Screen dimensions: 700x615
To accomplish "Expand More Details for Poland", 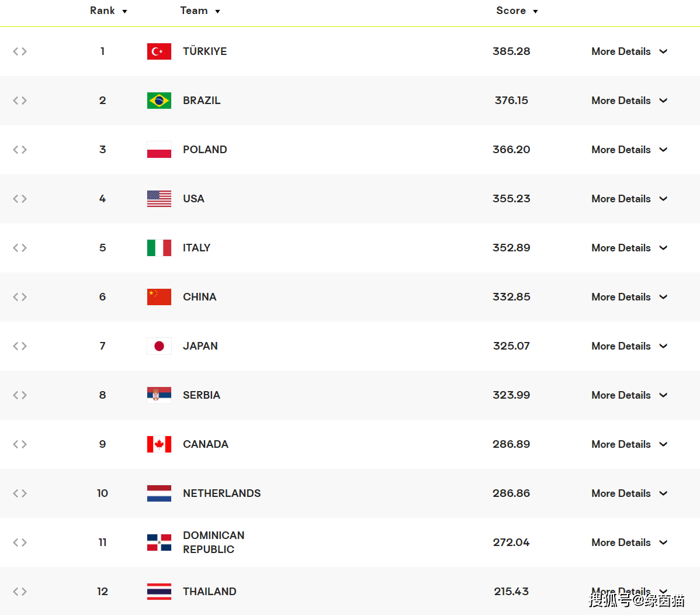I will point(629,150).
